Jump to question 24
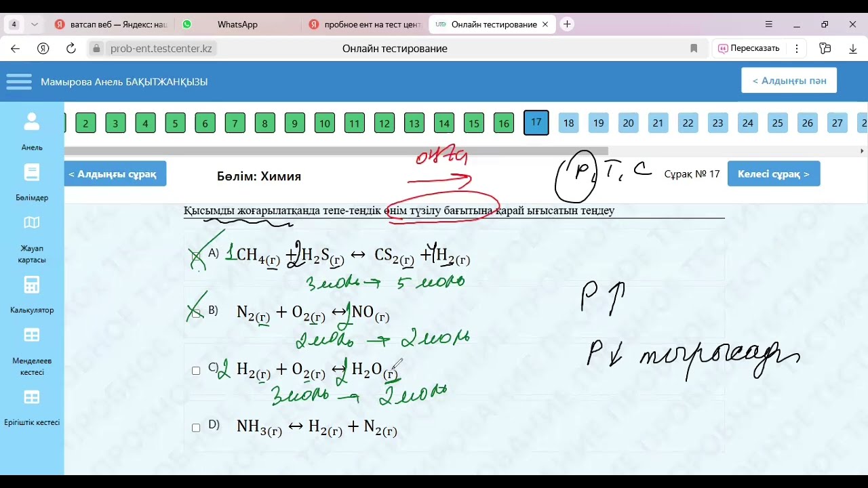 click(747, 123)
